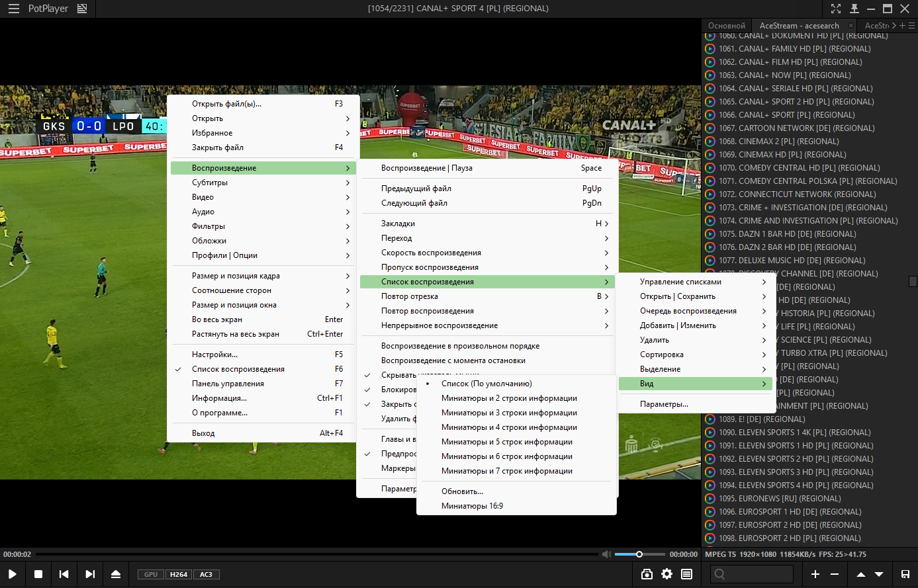Click the eject/open file icon
The width and height of the screenshot is (918, 588).
(x=116, y=574)
